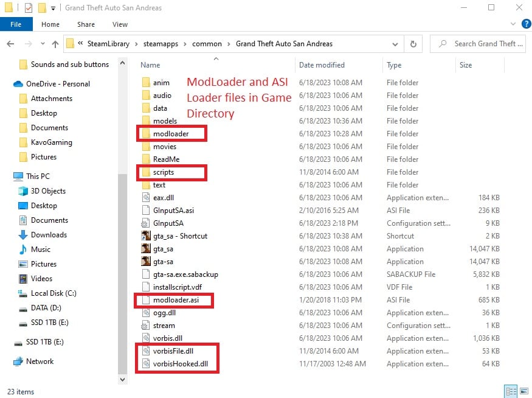Show hidden breadcrumb path double chevron
Image resolution: width=532 pixels, height=398 pixels.
(80, 43)
